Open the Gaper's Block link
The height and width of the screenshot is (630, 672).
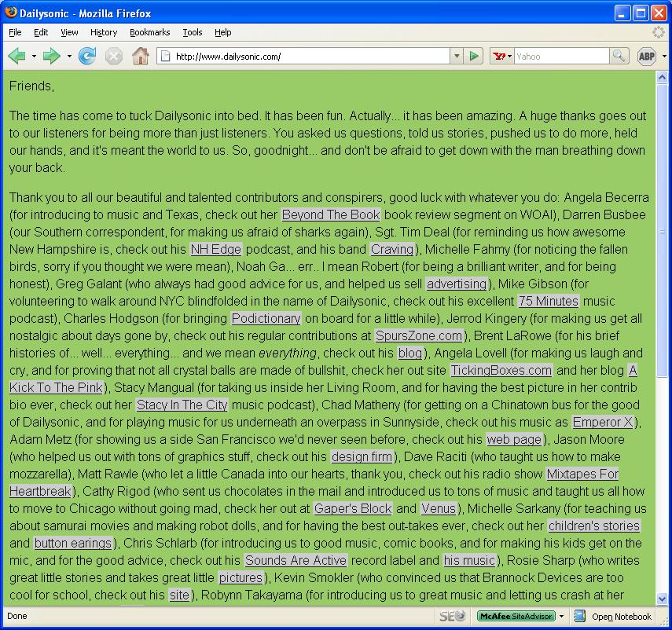click(353, 508)
